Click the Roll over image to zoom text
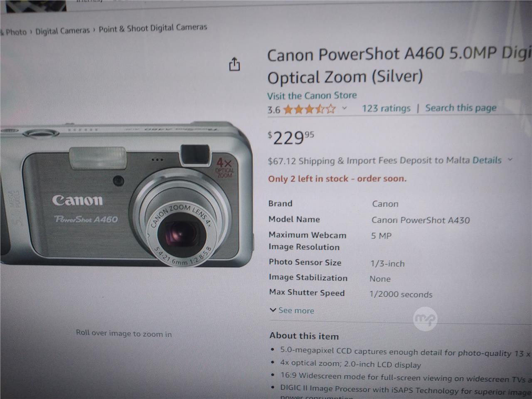 (x=124, y=333)
